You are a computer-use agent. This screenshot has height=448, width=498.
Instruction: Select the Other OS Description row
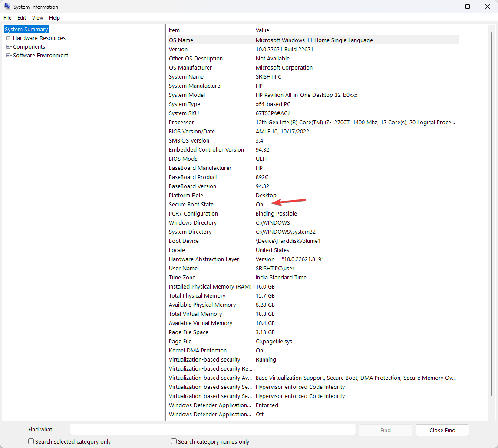click(x=313, y=59)
